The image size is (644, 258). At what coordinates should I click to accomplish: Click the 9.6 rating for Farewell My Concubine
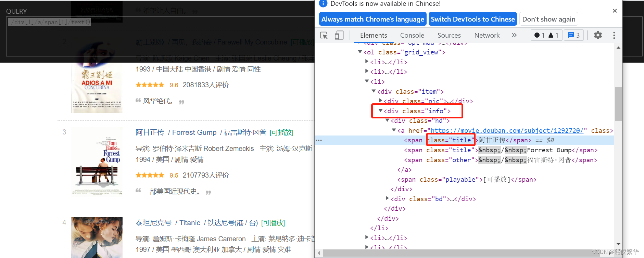point(174,85)
